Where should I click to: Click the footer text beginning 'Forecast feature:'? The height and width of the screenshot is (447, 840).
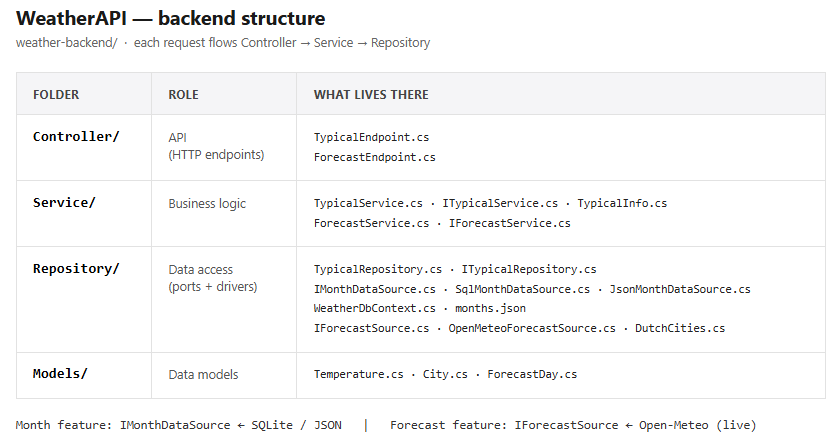pos(573,425)
